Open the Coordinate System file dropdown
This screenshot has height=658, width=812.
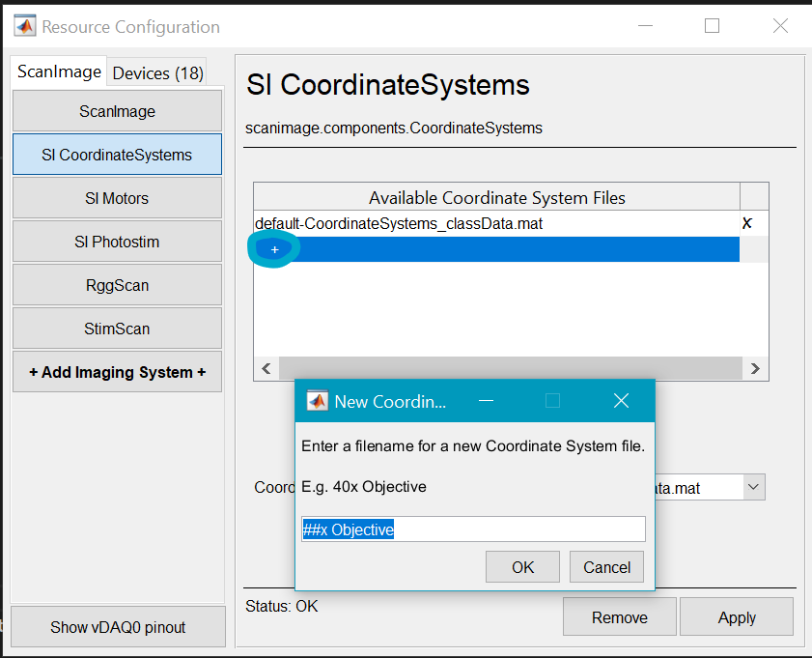[x=753, y=488]
